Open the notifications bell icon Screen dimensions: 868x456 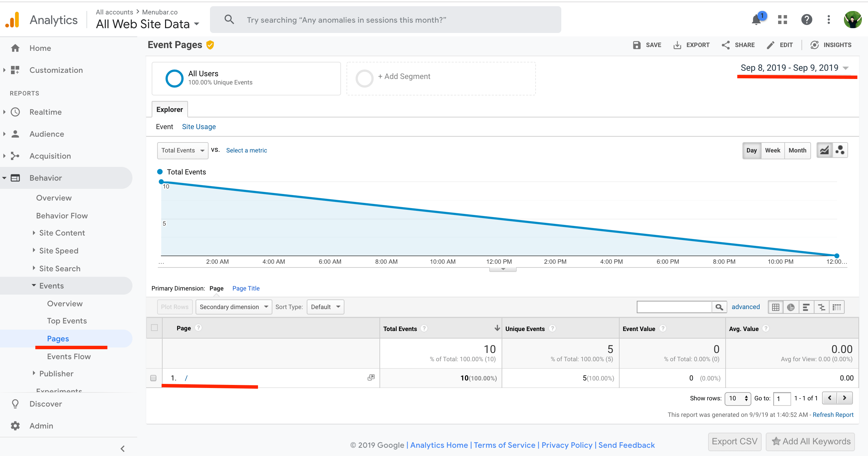756,20
